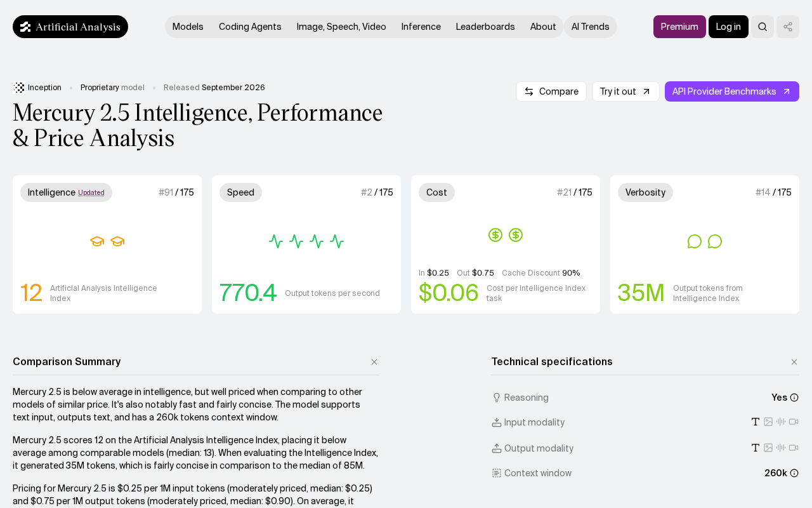Open Image, Speech, Video menu
Viewport: 812px width, 508px height.
coord(341,27)
